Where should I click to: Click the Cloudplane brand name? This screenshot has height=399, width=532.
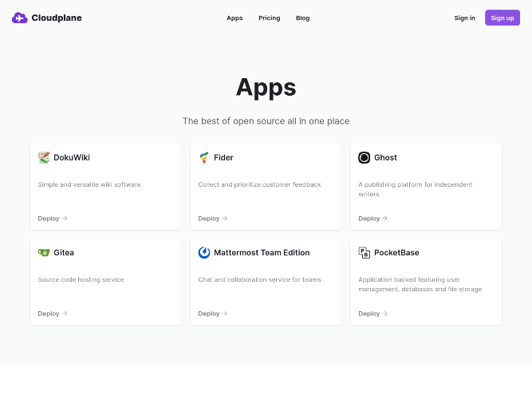pyautogui.click(x=57, y=18)
